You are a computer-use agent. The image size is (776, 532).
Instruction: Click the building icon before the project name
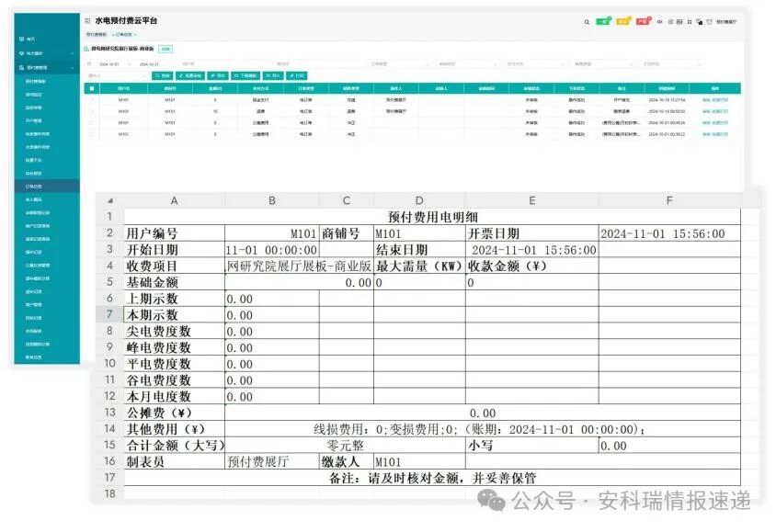(86, 49)
